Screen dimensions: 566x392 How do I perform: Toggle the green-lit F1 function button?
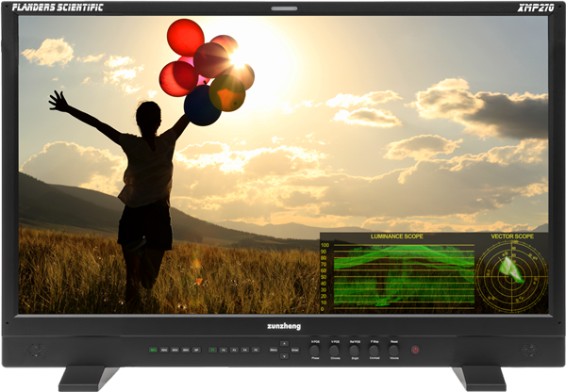click(x=212, y=350)
